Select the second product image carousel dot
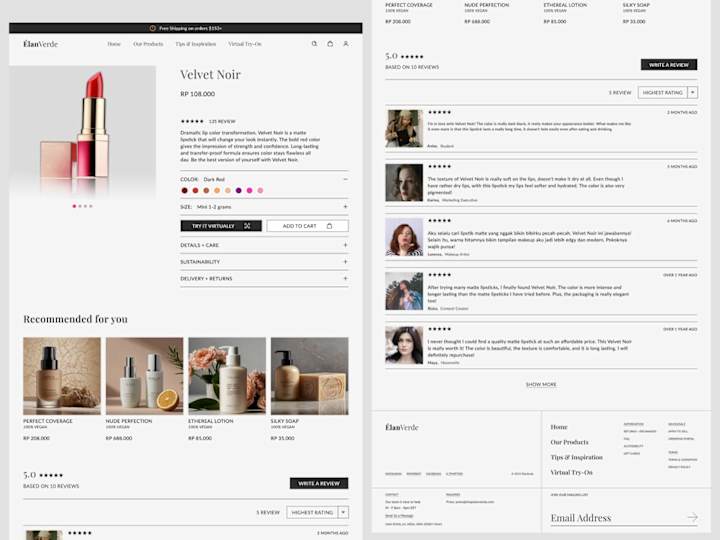The height and width of the screenshot is (540, 720). (x=80, y=206)
